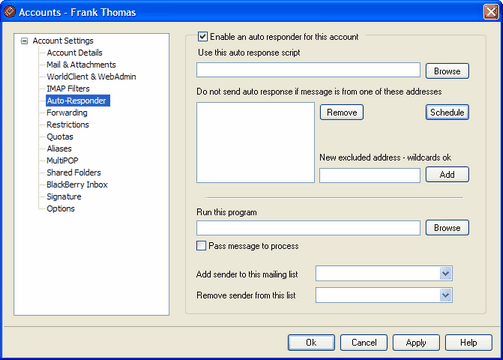503x360 pixels.
Task: Cancel the account changes
Action: pos(364,343)
